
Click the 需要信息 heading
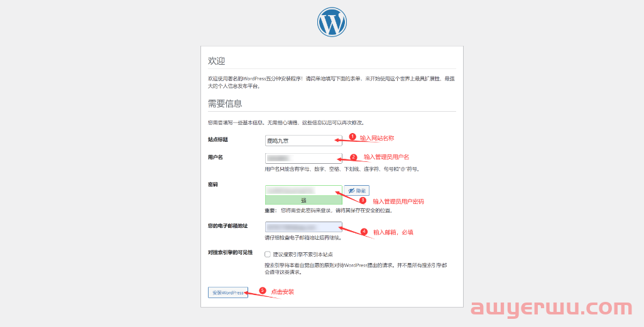click(225, 104)
